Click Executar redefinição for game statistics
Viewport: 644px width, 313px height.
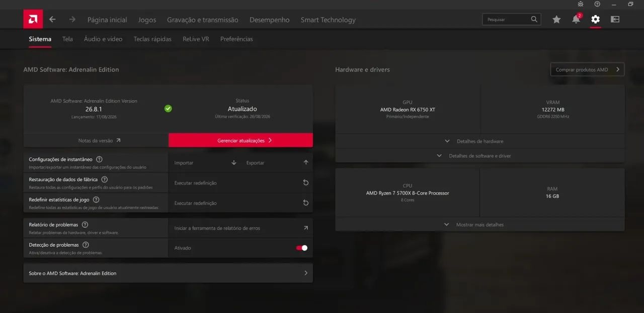pos(240,203)
